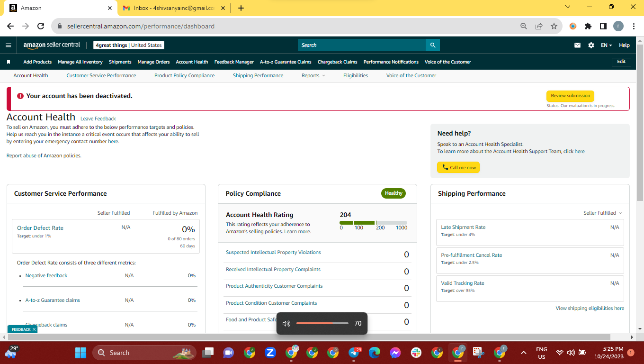Show hidden system tray icons
Screen dimensions: 644x364
point(523,353)
